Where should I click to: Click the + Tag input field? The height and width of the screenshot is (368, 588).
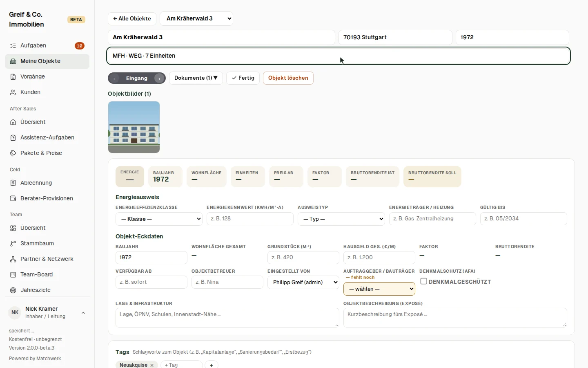[x=182, y=365]
